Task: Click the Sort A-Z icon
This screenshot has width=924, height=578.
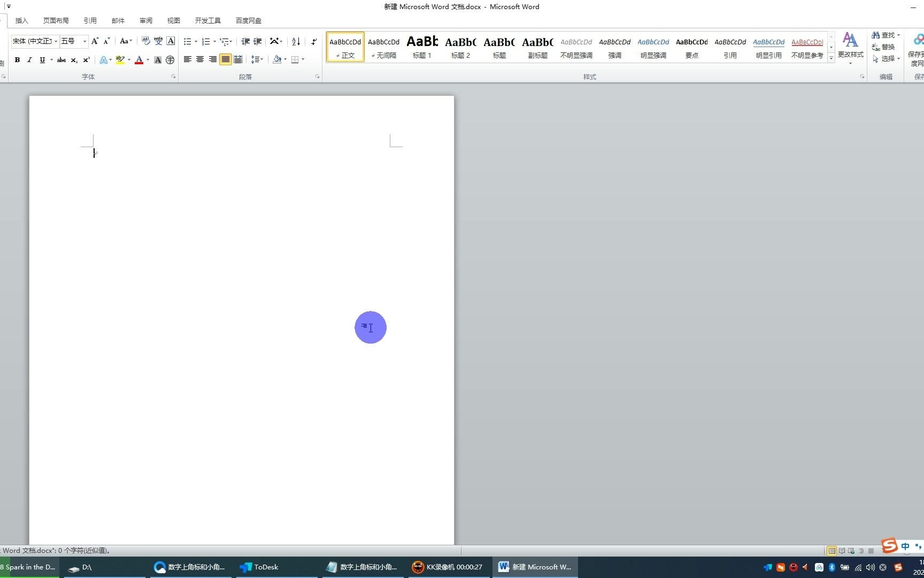Action: pyautogui.click(x=296, y=41)
